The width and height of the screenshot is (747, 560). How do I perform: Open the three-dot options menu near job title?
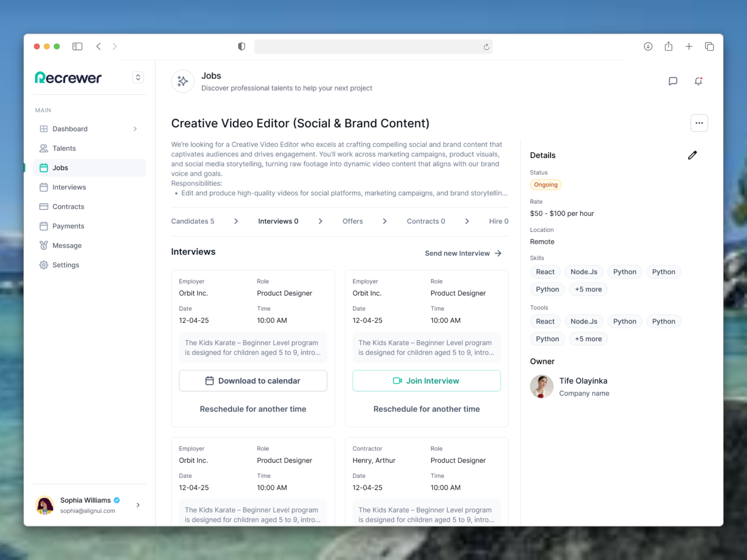[699, 123]
